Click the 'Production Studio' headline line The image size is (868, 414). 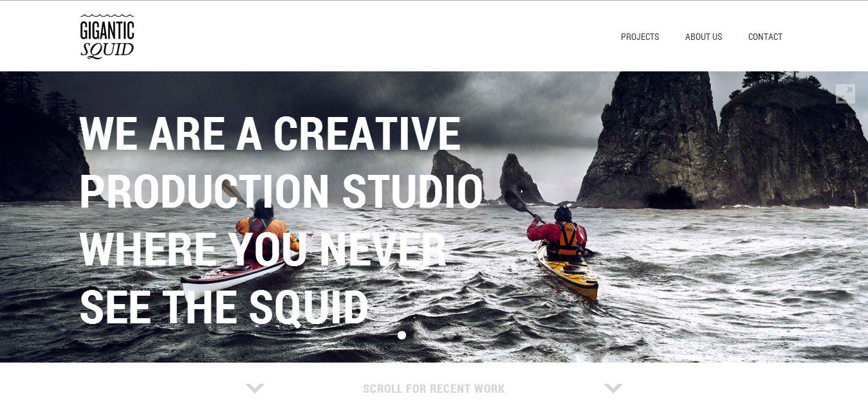(281, 192)
